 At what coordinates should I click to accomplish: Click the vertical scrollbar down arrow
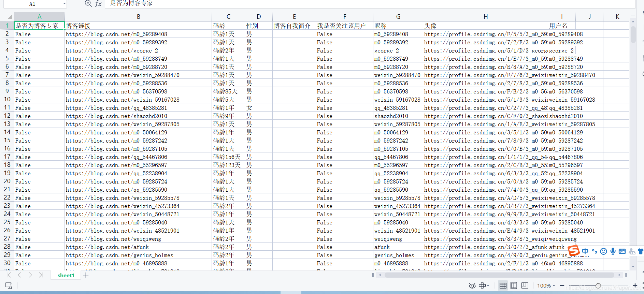633,267
